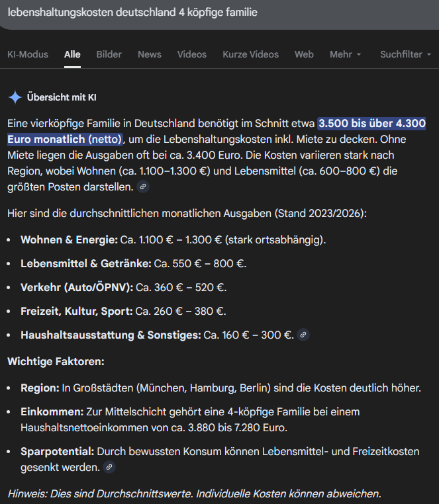
Task: Switch to Kurze Videos tab
Action: [x=250, y=54]
